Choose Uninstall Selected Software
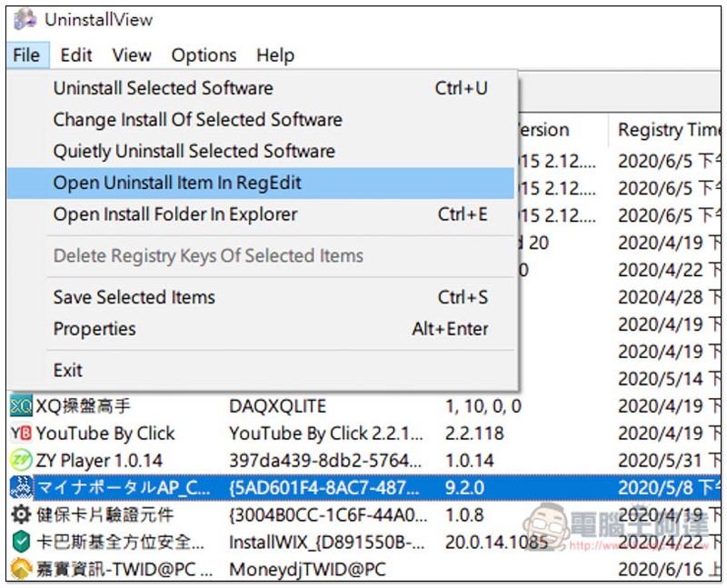Screen dimensions: 727x588 [261, 88]
